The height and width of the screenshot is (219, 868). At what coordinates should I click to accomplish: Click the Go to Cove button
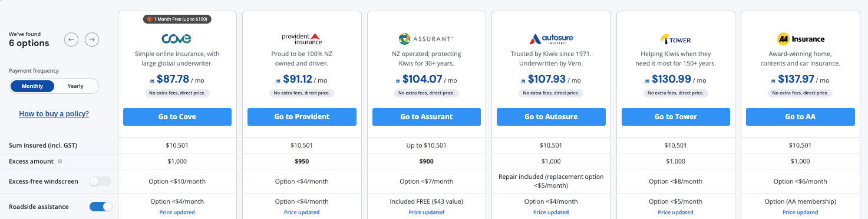pos(177,117)
